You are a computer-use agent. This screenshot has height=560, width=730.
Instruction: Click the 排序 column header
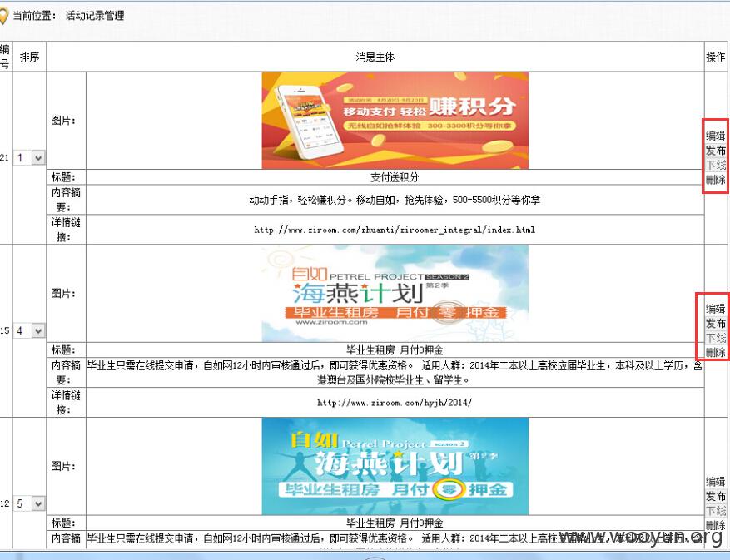point(29,57)
